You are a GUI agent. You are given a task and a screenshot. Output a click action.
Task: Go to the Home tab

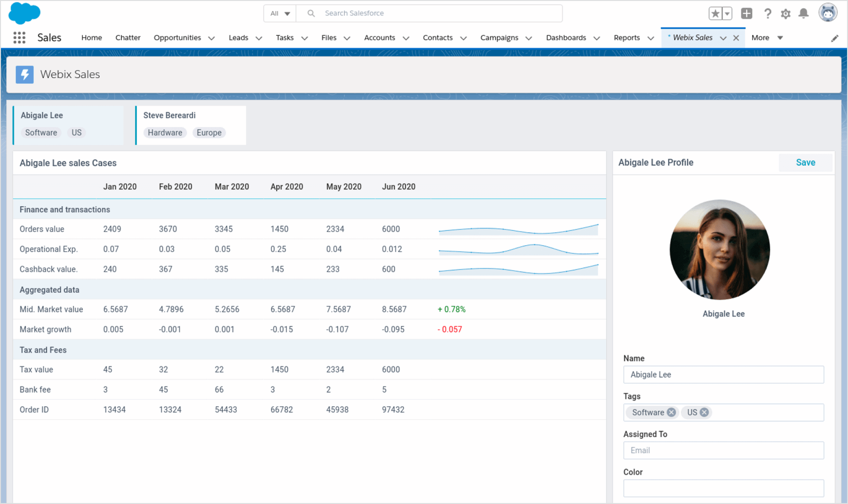pos(92,38)
